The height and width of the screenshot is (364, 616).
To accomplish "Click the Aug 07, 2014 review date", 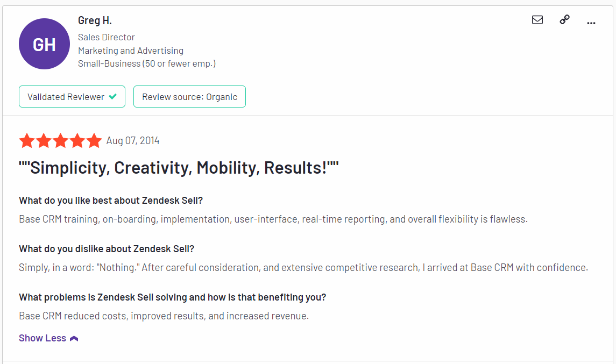I will (133, 140).
